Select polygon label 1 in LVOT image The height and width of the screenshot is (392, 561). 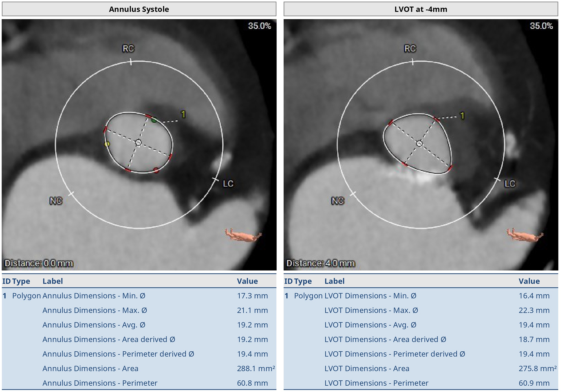(462, 116)
